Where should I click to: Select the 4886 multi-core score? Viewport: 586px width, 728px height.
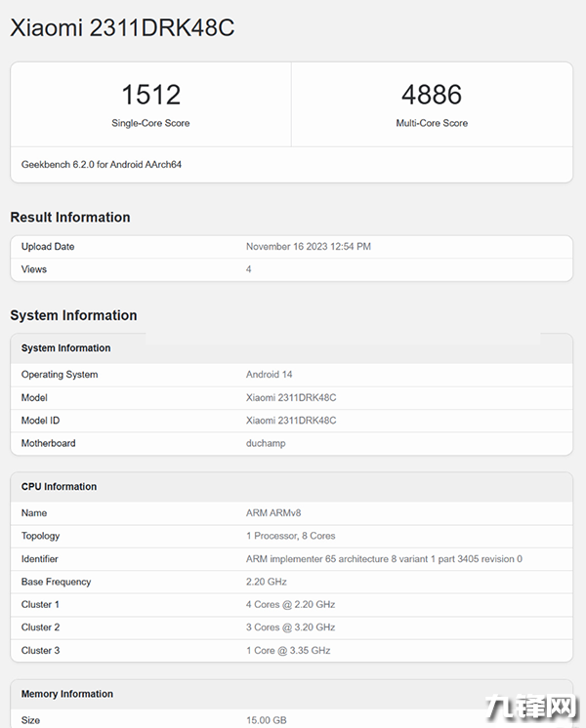(x=431, y=95)
